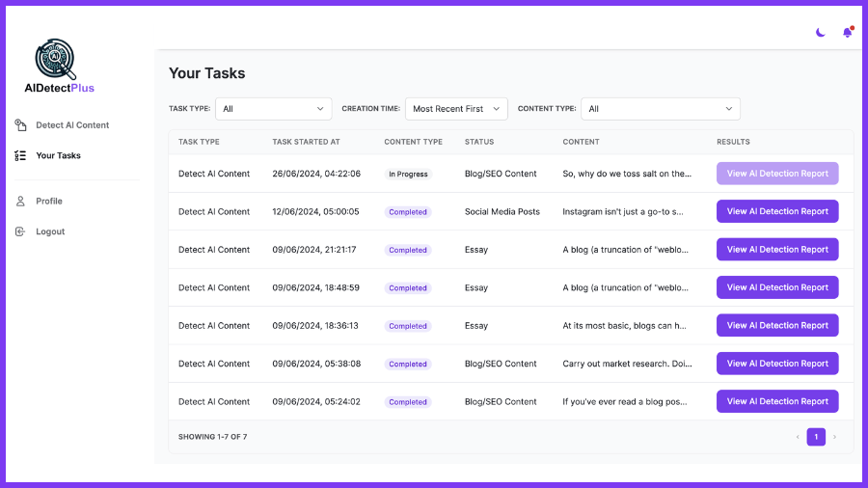Click the Your Tasks checklist icon
Image resolution: width=868 pixels, height=488 pixels.
(x=20, y=155)
